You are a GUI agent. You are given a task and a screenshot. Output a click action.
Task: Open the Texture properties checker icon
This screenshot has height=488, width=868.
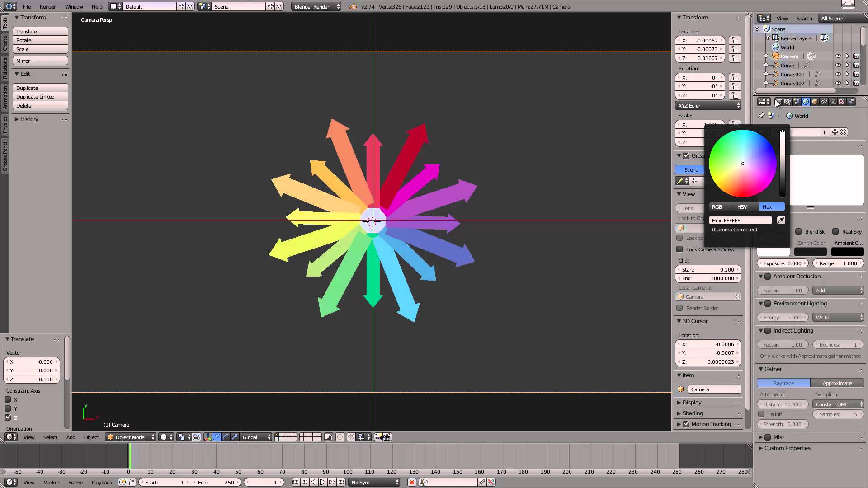tap(841, 103)
